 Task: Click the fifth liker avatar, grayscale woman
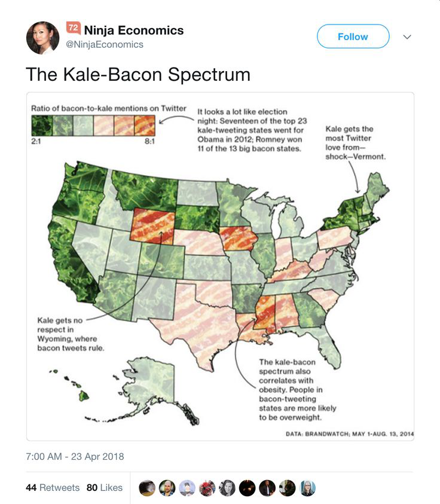(x=227, y=488)
